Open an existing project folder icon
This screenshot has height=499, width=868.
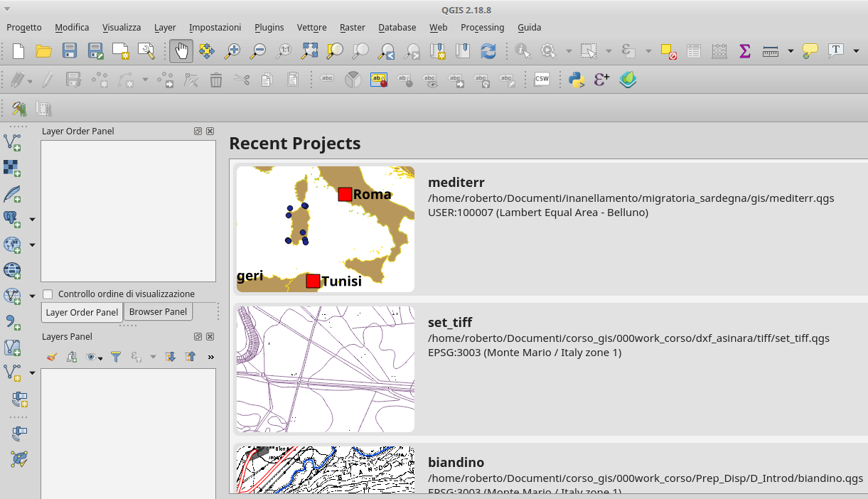coord(44,50)
